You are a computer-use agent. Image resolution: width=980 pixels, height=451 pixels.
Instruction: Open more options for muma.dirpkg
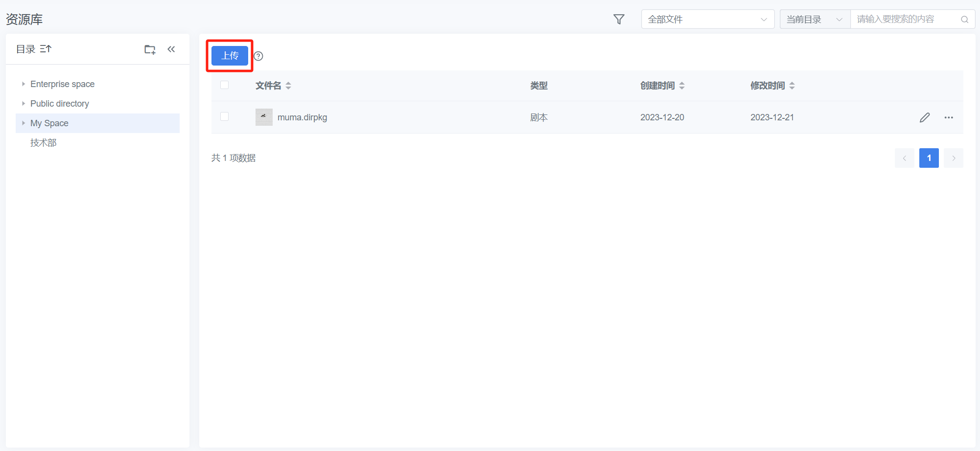click(x=948, y=117)
